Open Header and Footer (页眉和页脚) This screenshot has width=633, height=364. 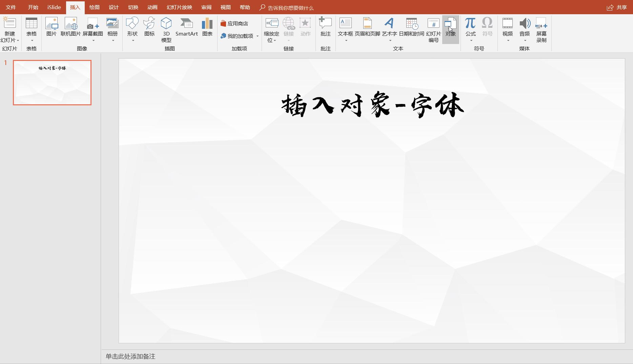pos(367,27)
